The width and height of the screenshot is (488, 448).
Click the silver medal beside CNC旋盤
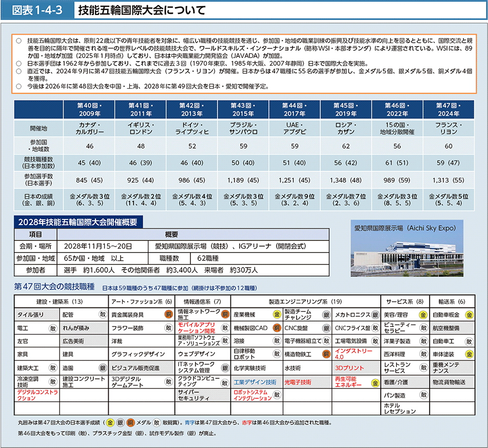[325, 328]
